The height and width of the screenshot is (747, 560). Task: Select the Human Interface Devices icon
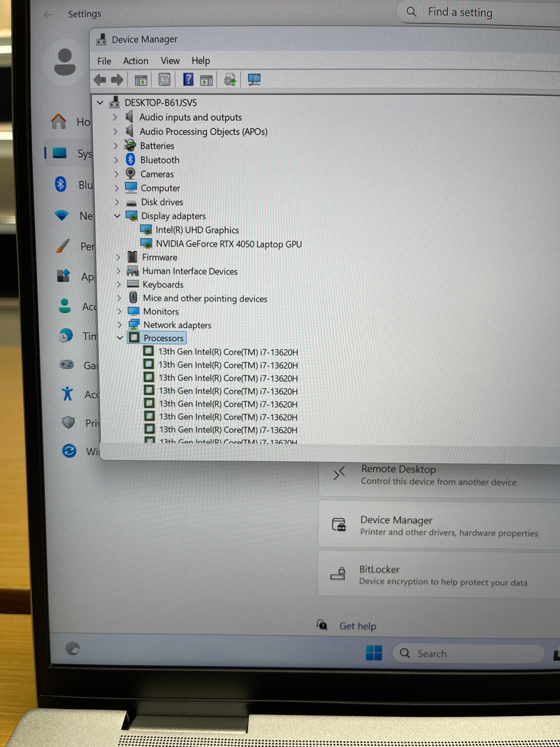pyautogui.click(x=133, y=271)
